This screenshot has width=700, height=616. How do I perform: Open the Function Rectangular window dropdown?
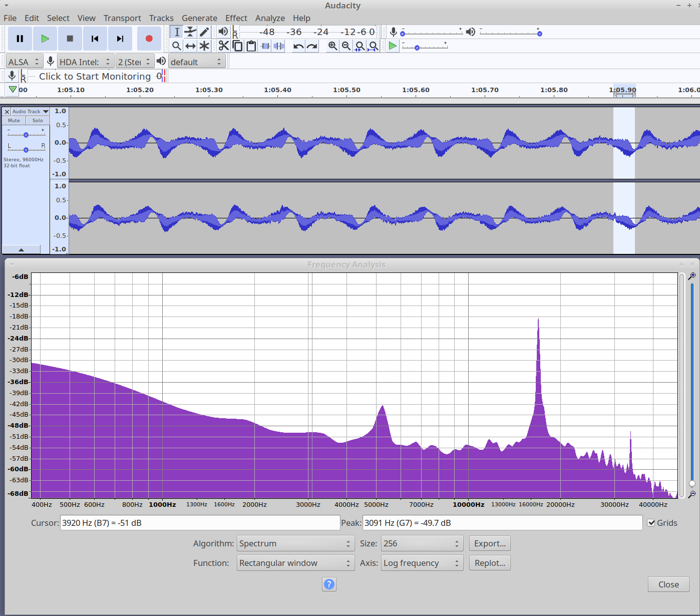(295, 563)
